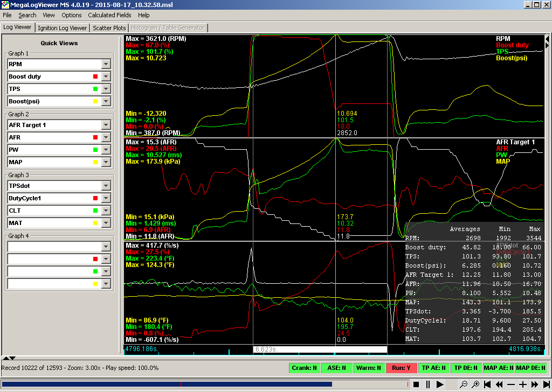Screen dimensions: 552x392
Task: Switch to the Scatter Plots tab
Action: [109, 28]
